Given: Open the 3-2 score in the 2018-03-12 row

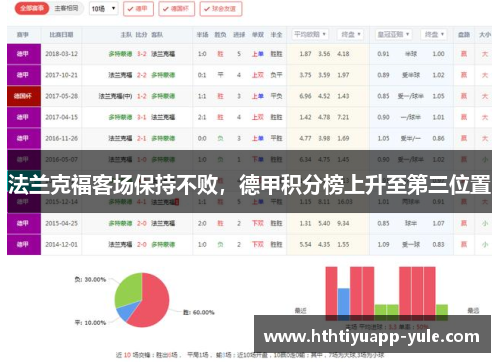Looking at the screenshot, I should (142, 54).
